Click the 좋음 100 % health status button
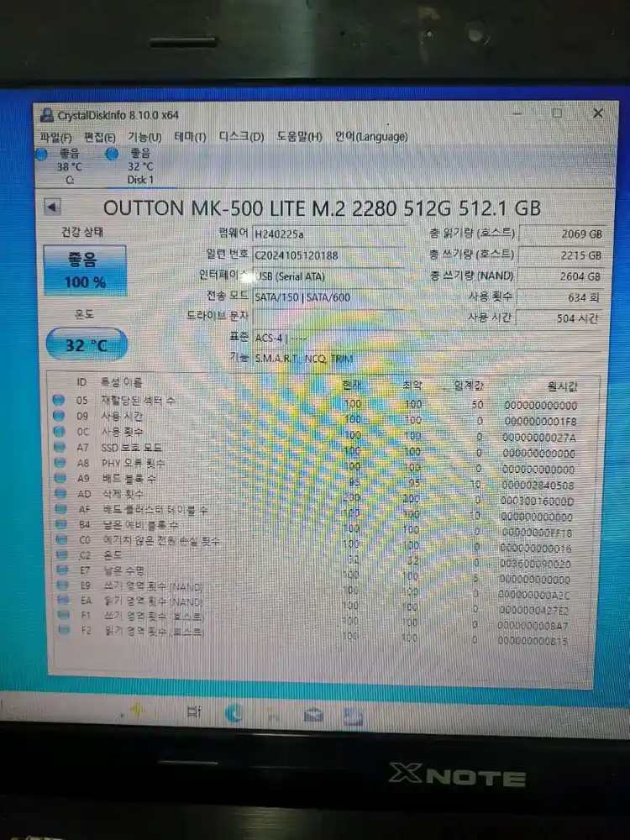 (85, 270)
